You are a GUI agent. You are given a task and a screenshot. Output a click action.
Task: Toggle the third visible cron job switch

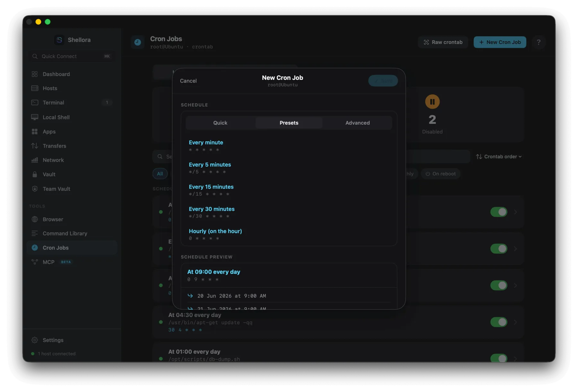[x=499, y=285]
